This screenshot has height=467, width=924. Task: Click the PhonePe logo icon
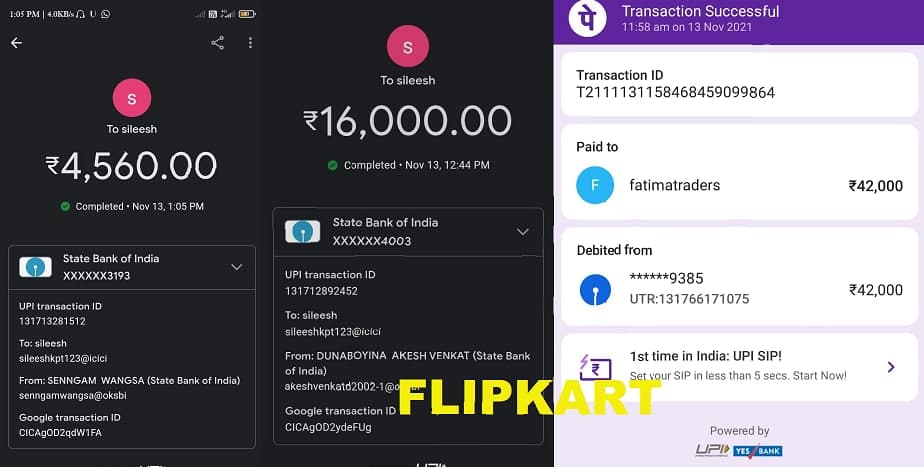tap(587, 18)
